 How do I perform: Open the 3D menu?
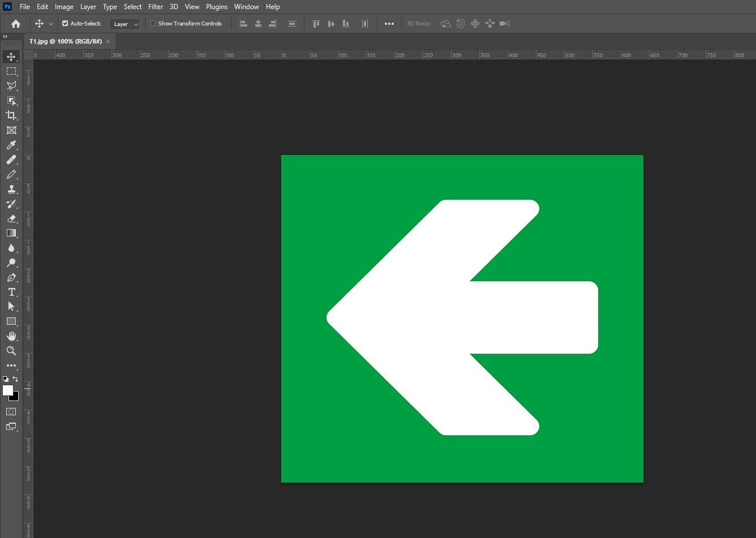pyautogui.click(x=174, y=7)
